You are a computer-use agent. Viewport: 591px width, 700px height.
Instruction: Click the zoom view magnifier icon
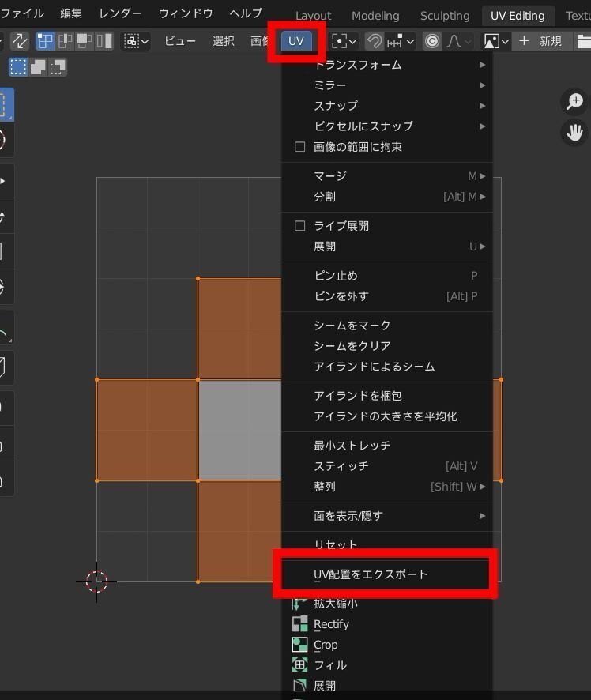574,101
